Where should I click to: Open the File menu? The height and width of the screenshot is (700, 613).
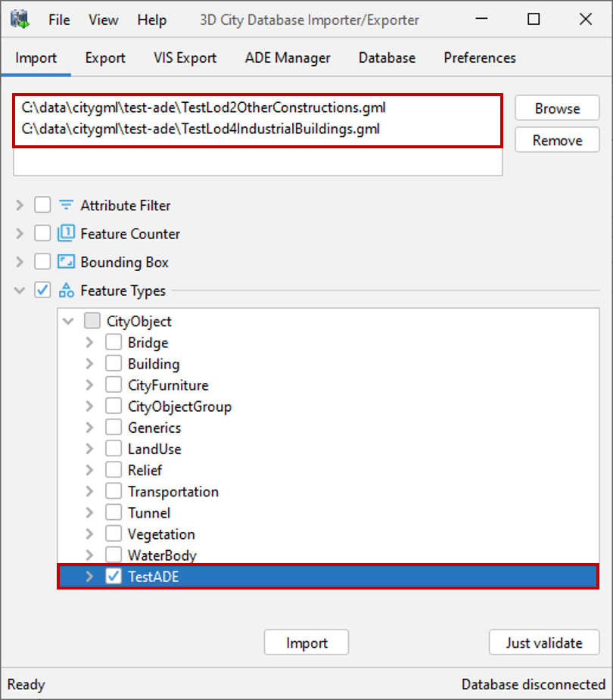59,20
